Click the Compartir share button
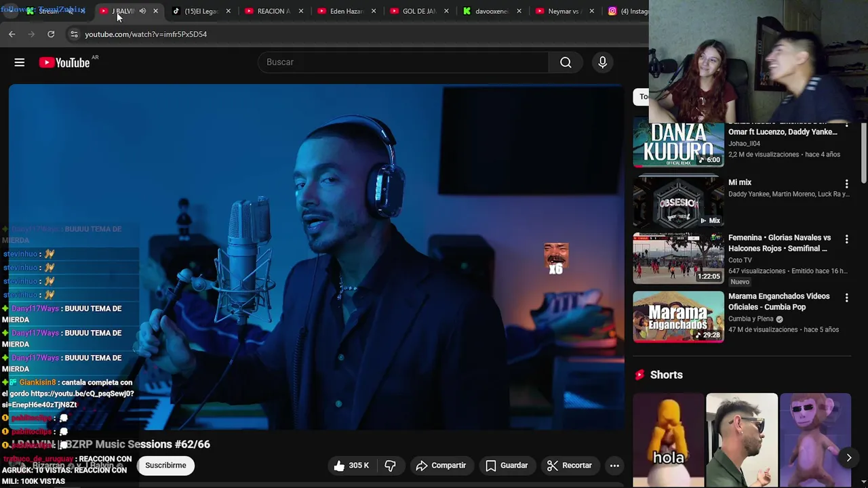868x488 pixels. (x=441, y=466)
